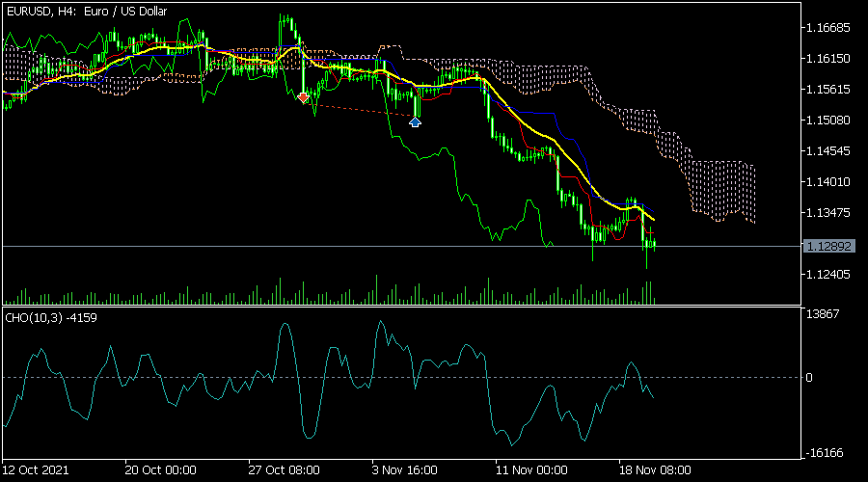Click the 27 Oct 08:00 time label
Screen dimensions: 868x482
point(284,470)
